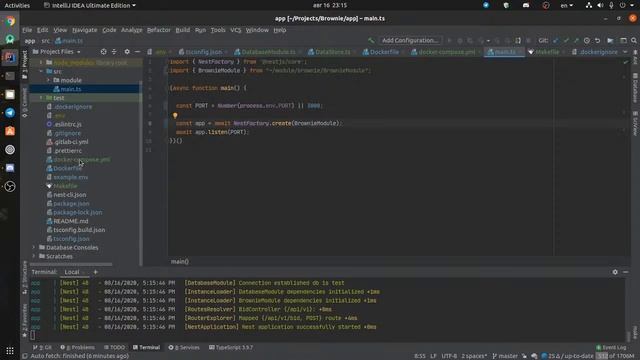Switch to the docker-compose.yml editor tab
This screenshot has height=360, width=640.
[x=447, y=52]
